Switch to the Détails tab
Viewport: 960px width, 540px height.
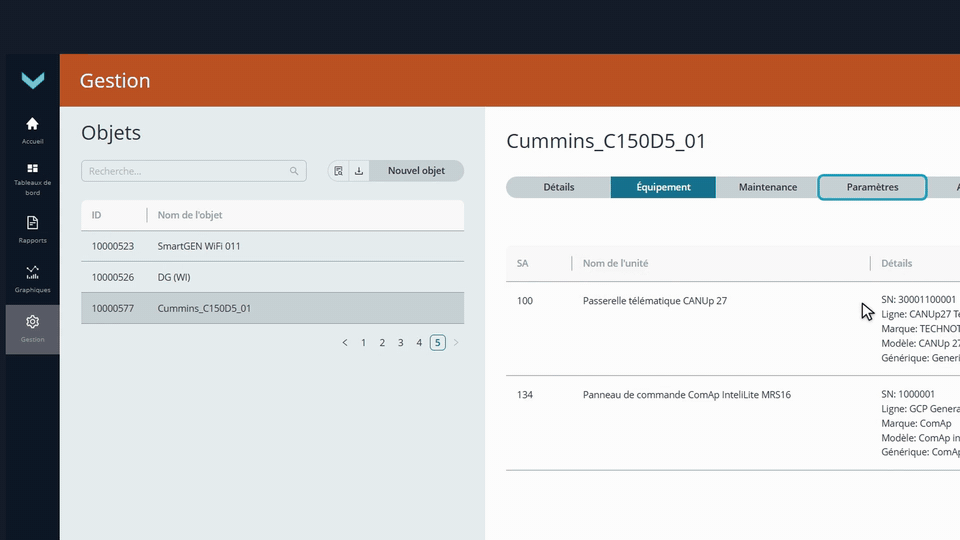coord(558,187)
